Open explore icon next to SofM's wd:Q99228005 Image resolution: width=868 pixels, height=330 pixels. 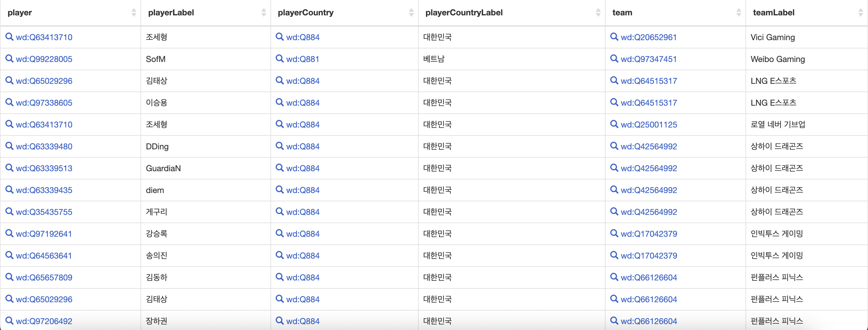click(x=9, y=59)
